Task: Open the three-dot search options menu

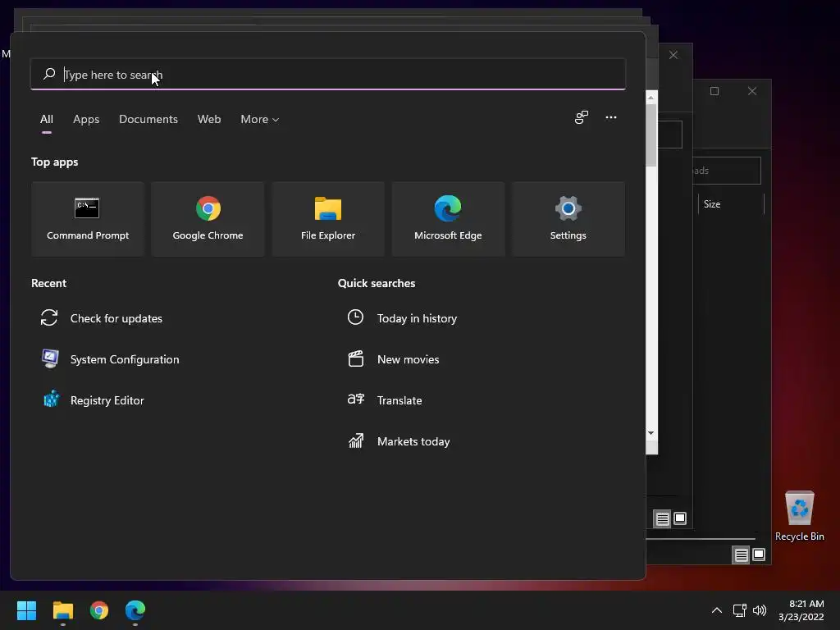Action: [610, 117]
